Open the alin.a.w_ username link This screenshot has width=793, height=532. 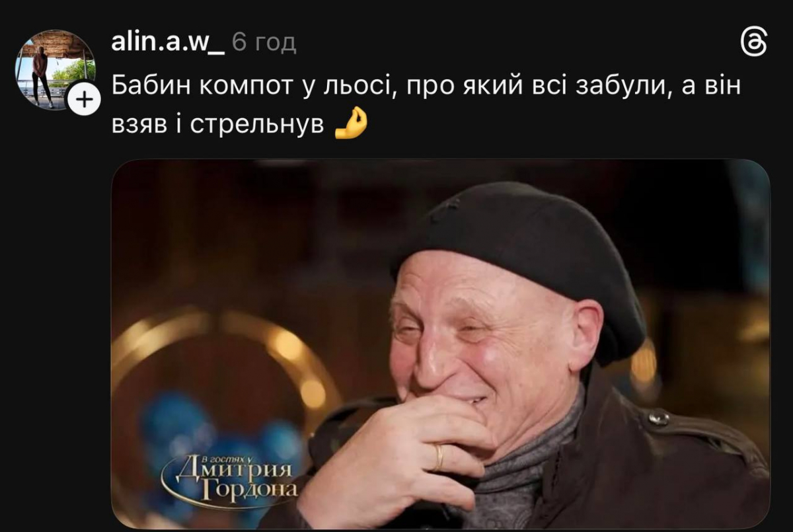click(168, 43)
